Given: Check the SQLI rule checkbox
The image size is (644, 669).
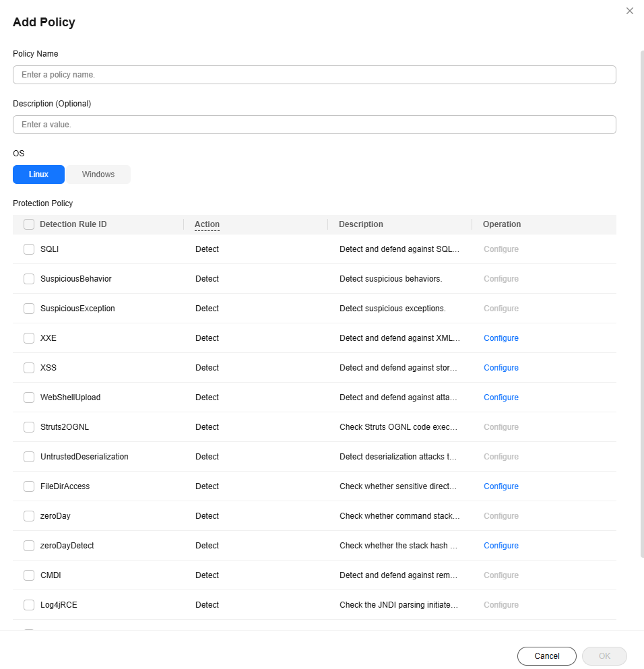Looking at the screenshot, I should pos(29,249).
